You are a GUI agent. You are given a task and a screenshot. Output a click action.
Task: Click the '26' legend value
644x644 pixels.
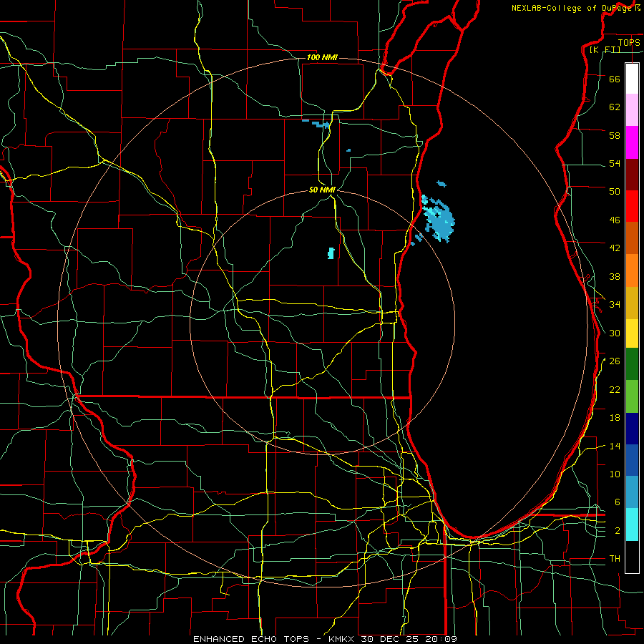click(x=615, y=361)
